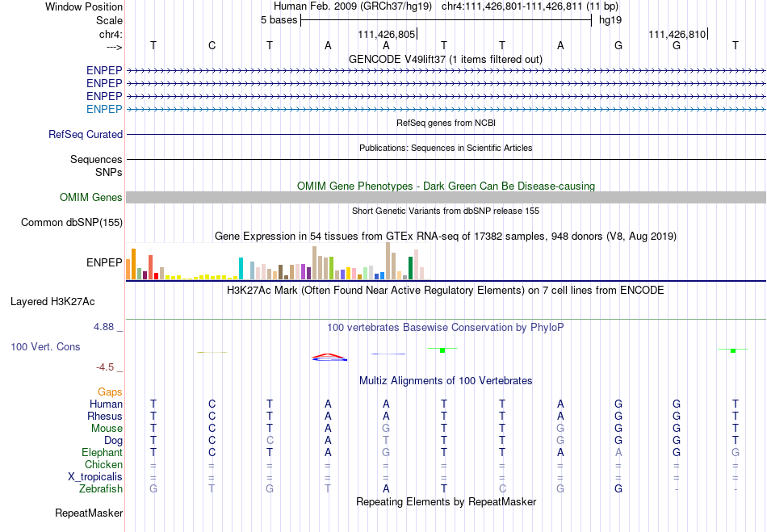Screen dimensions: 767x532
Task: Click the RepeatMasker side label
Action: 89,513
